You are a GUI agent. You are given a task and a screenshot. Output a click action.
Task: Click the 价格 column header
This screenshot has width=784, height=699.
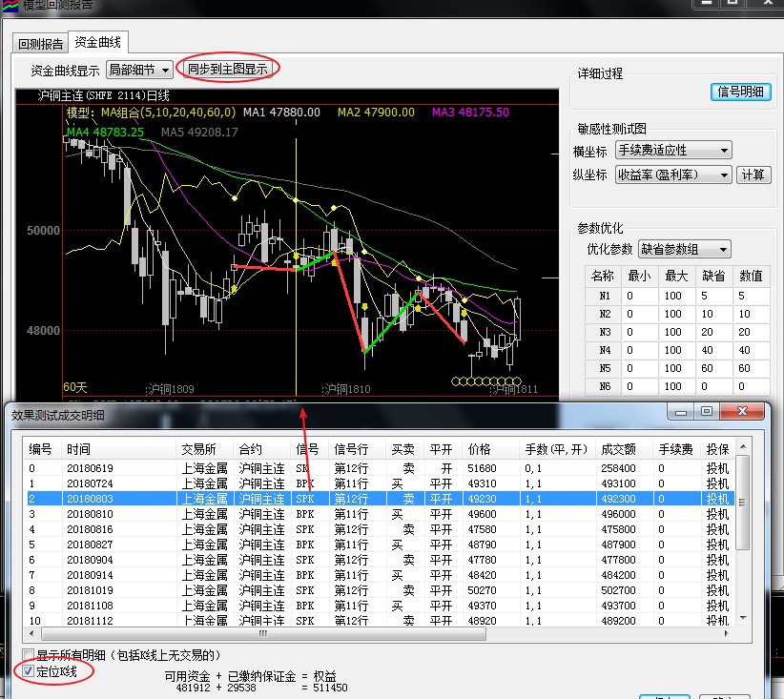pyautogui.click(x=483, y=448)
